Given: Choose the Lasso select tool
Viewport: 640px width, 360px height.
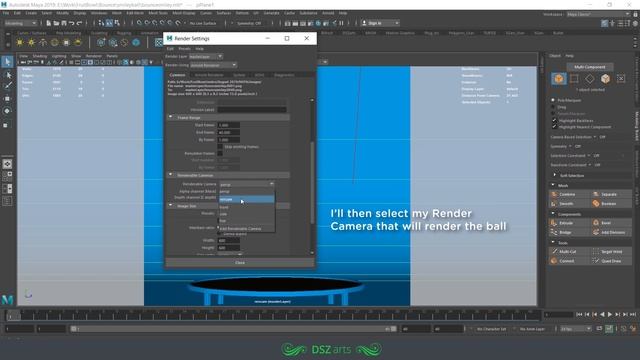Looking at the screenshot, I should point(7,75).
